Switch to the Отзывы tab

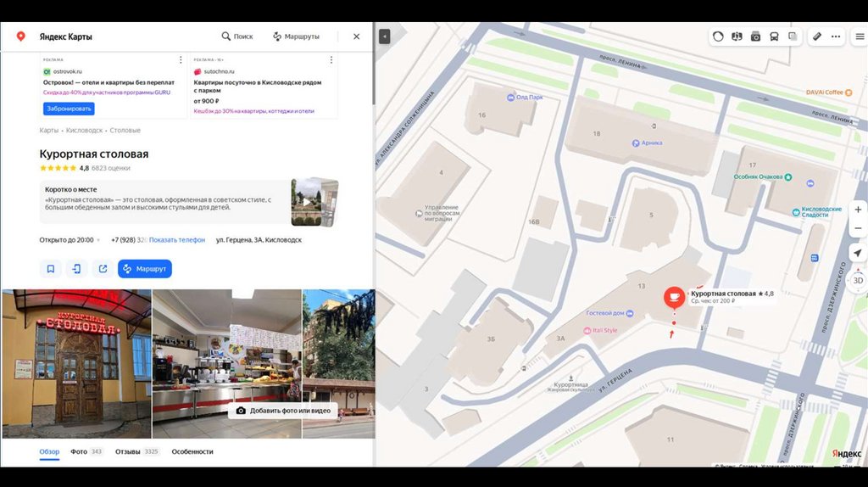coord(137,451)
